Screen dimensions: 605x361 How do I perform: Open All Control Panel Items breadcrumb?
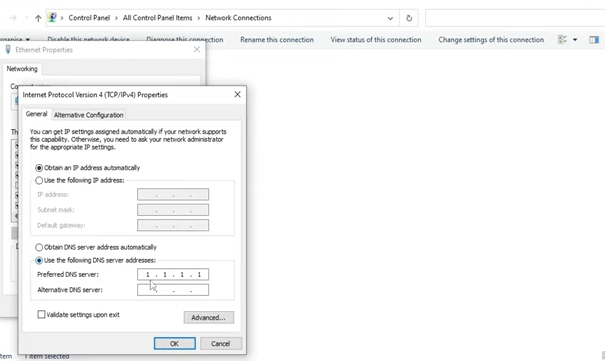[157, 18]
